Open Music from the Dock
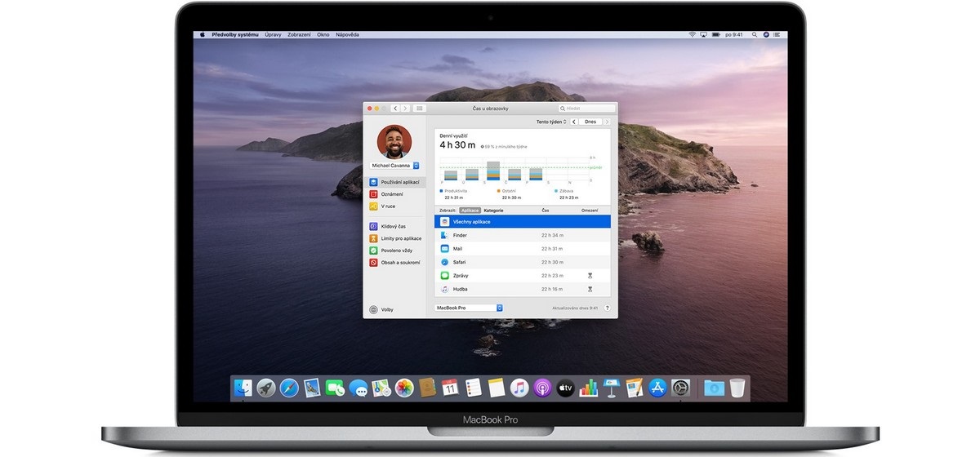Viewport: 980px width, 457px height. pos(519,388)
